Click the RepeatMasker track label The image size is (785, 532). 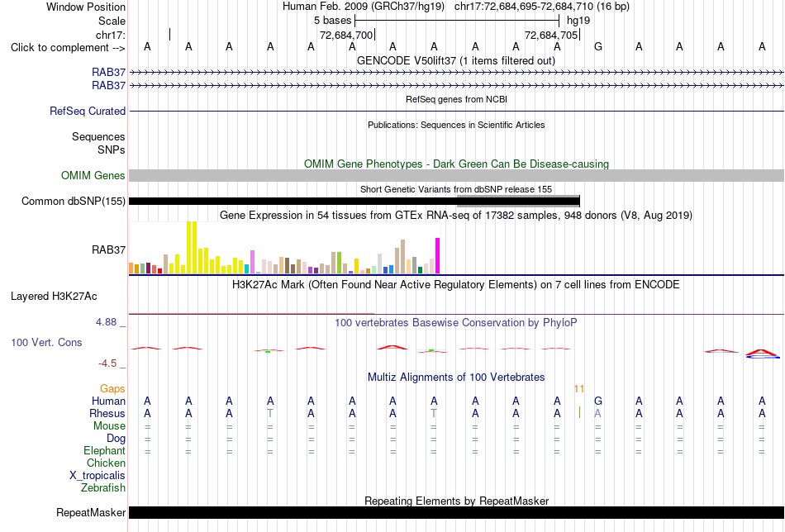pyautogui.click(x=91, y=513)
